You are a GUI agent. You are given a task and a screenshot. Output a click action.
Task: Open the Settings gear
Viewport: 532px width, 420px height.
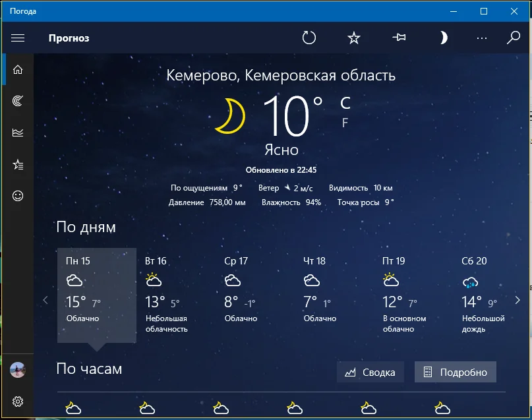pyautogui.click(x=18, y=402)
